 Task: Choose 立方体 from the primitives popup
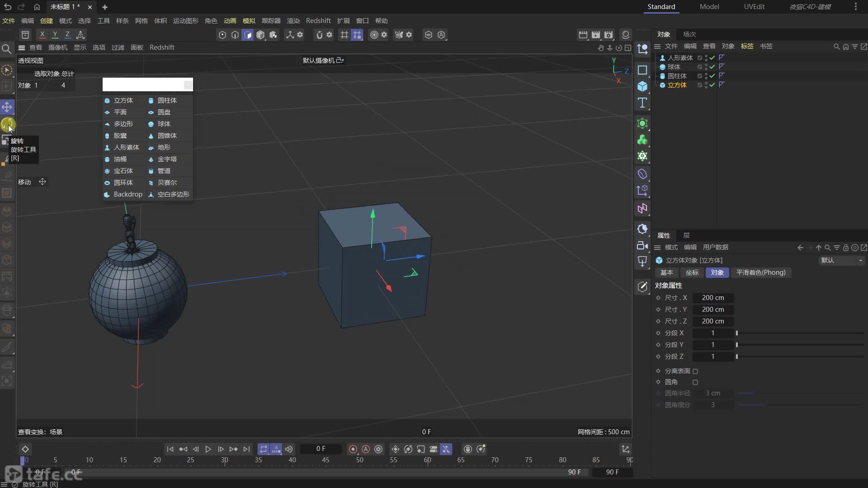click(123, 100)
